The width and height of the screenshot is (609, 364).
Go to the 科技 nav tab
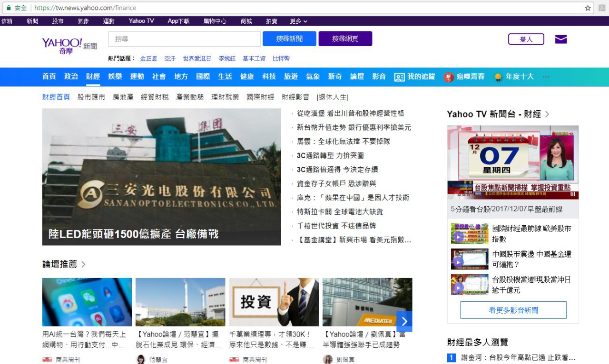(269, 77)
